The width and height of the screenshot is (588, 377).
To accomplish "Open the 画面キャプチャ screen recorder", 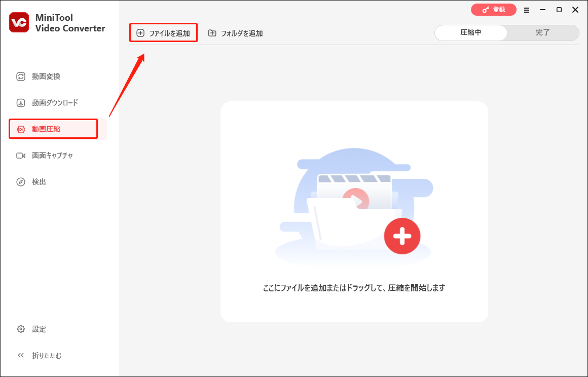I will [45, 156].
